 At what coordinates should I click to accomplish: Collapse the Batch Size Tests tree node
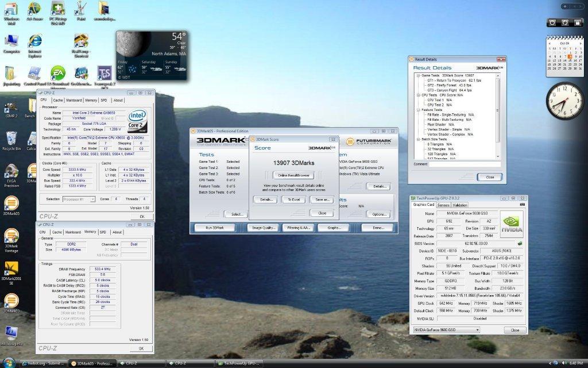[x=418, y=139]
